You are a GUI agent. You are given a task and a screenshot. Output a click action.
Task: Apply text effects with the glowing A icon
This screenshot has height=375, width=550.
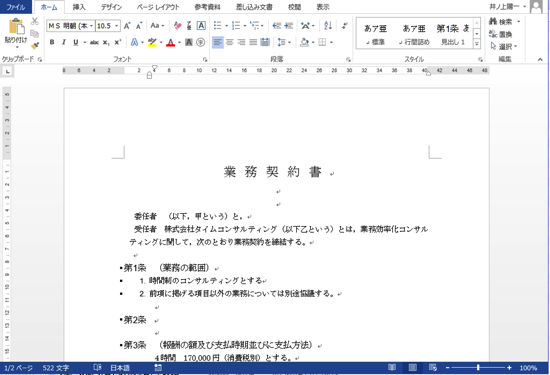134,42
